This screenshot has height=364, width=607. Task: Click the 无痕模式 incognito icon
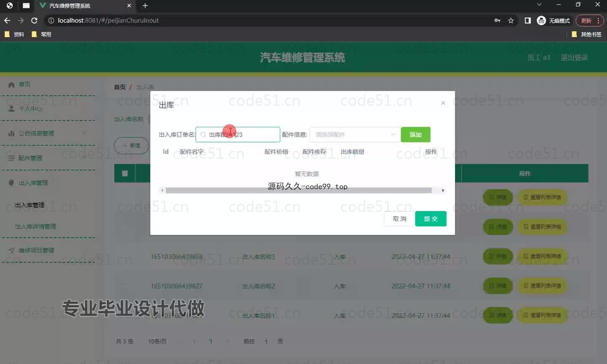541,20
